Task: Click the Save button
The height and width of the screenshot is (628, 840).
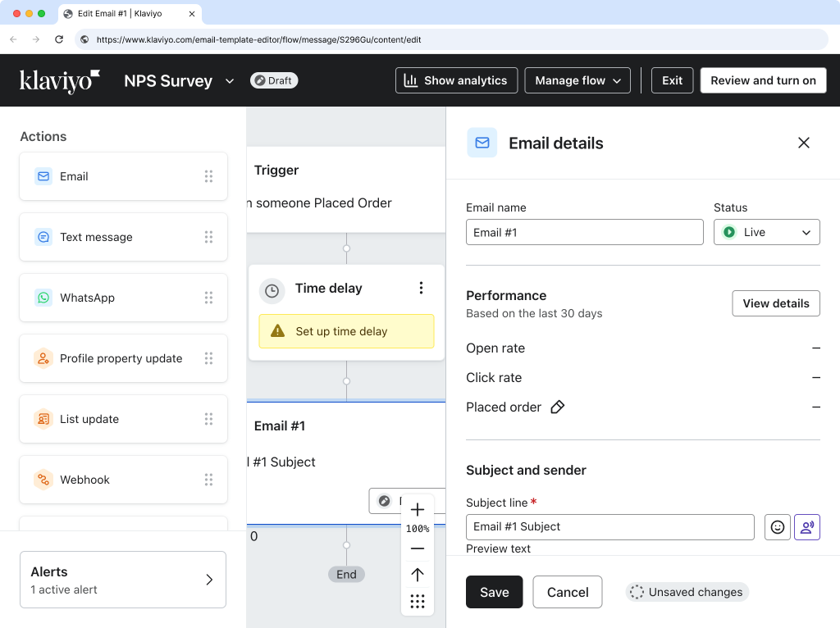Action: click(494, 591)
